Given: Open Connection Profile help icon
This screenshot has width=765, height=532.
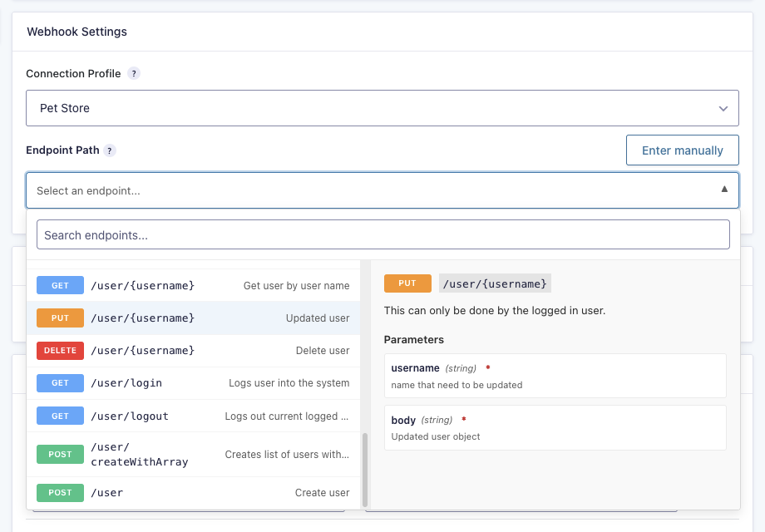Looking at the screenshot, I should [134, 74].
